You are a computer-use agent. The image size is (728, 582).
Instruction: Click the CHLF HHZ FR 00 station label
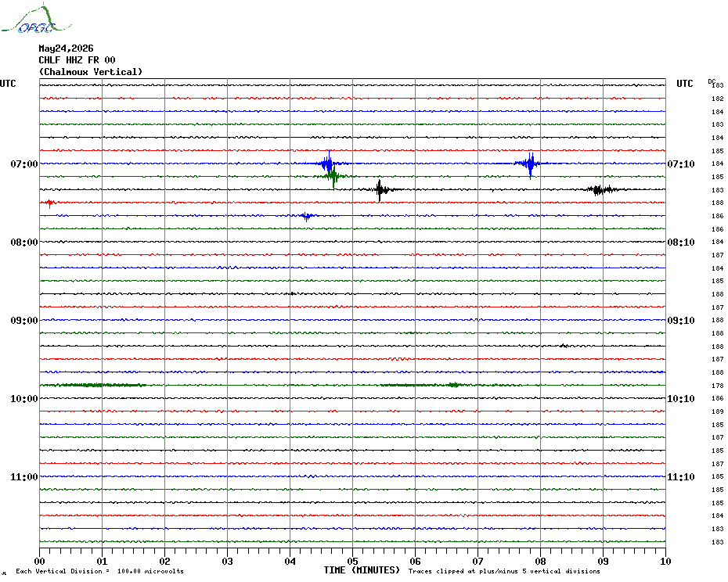(77, 60)
